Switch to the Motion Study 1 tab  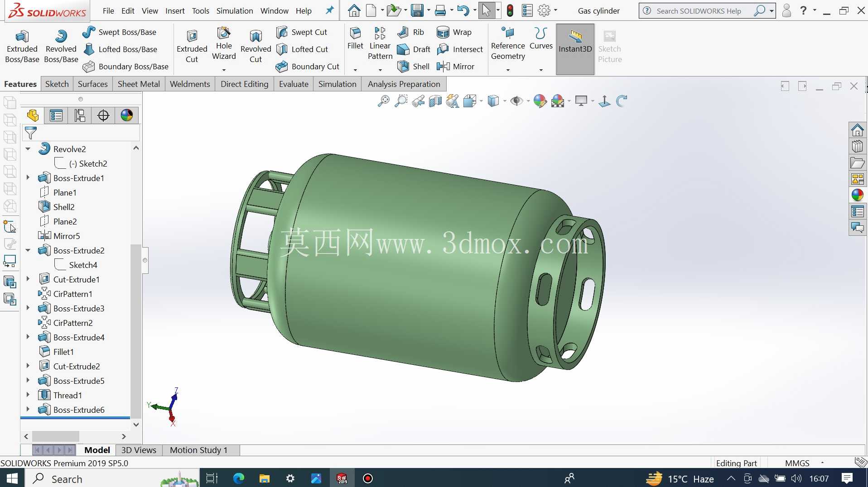tap(198, 450)
